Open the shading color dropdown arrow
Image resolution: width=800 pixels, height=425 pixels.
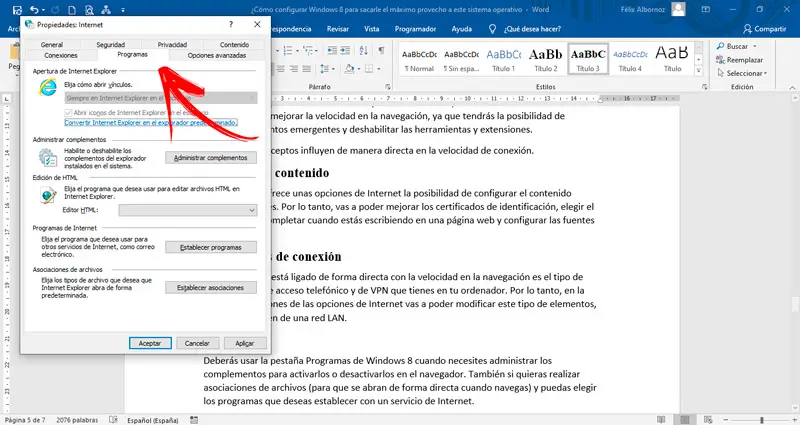point(358,69)
